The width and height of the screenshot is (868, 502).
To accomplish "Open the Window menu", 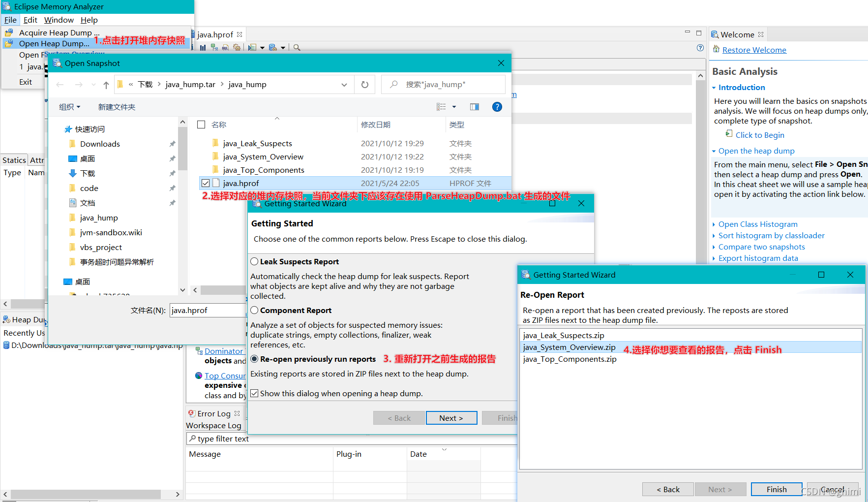I will [x=59, y=20].
